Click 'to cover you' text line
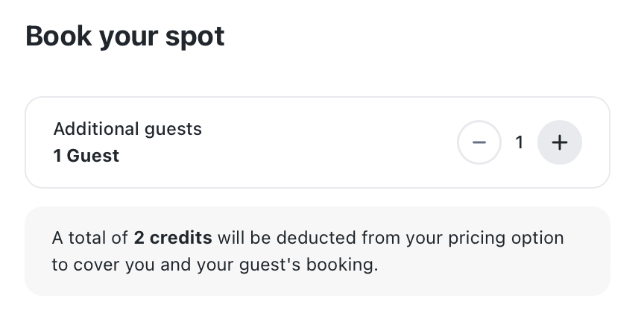The width and height of the screenshot is (644, 322). (103, 265)
